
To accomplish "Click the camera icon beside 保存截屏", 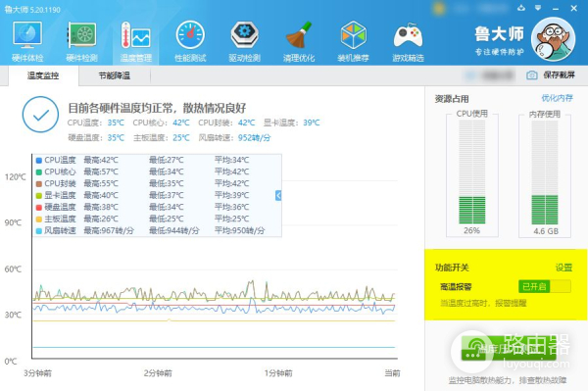I will pyautogui.click(x=532, y=75).
